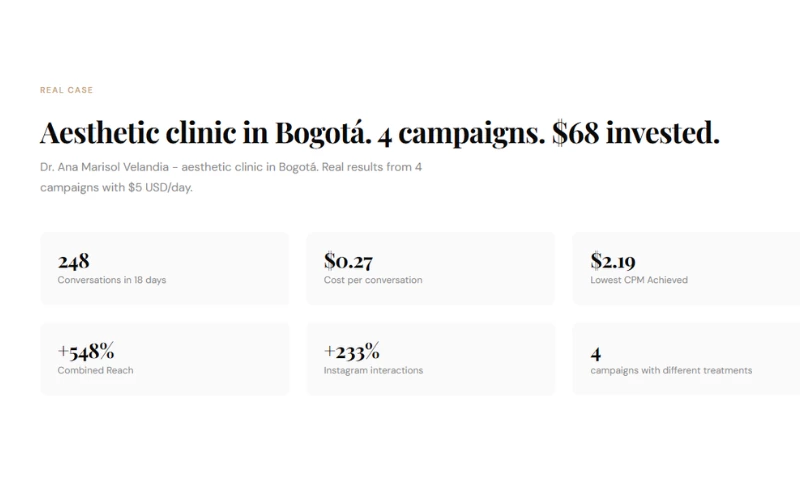Click the "$0.27" stat value
The width and height of the screenshot is (800, 480).
348,262
